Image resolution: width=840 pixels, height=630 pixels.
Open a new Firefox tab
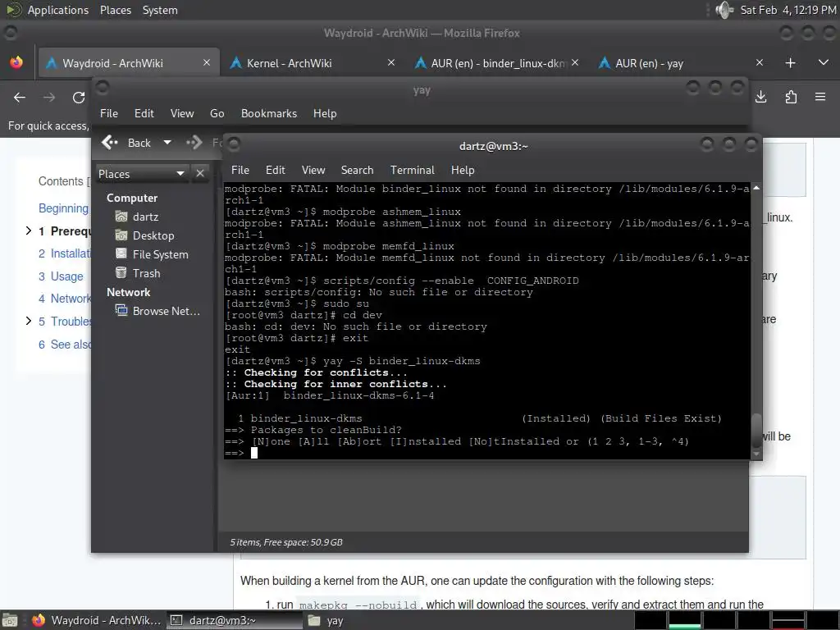click(x=790, y=63)
